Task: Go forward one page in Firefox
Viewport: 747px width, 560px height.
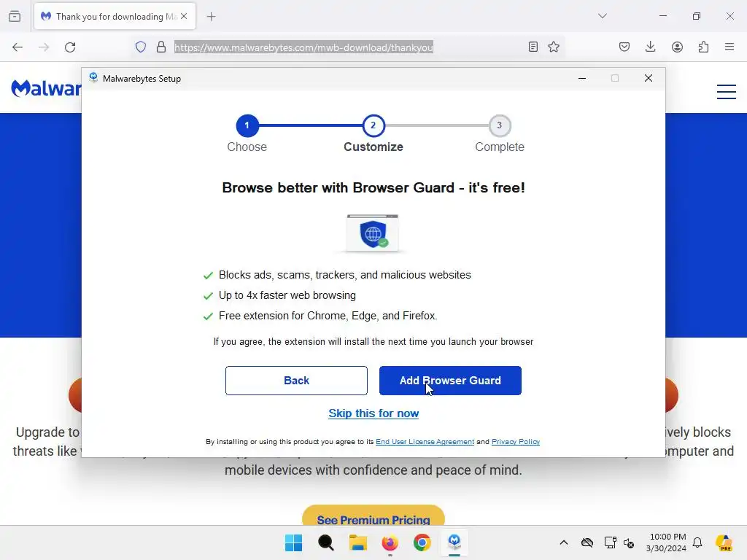Action: tap(44, 47)
